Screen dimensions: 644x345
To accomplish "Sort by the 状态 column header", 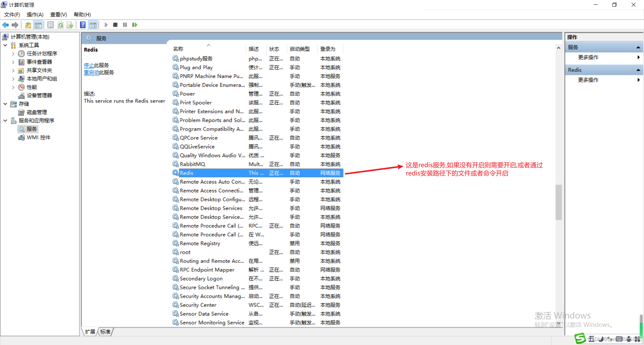I will pyautogui.click(x=277, y=49).
